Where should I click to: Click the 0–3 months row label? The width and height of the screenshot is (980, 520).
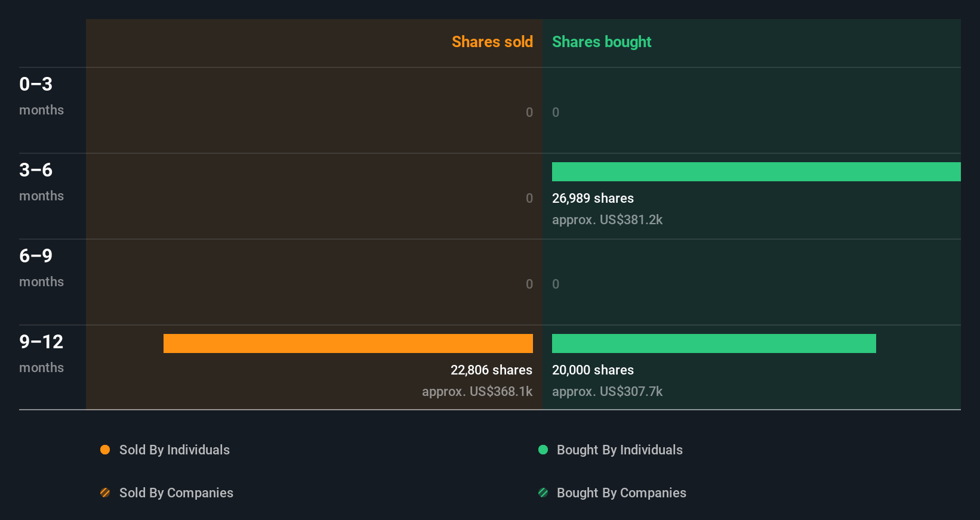[x=41, y=96]
